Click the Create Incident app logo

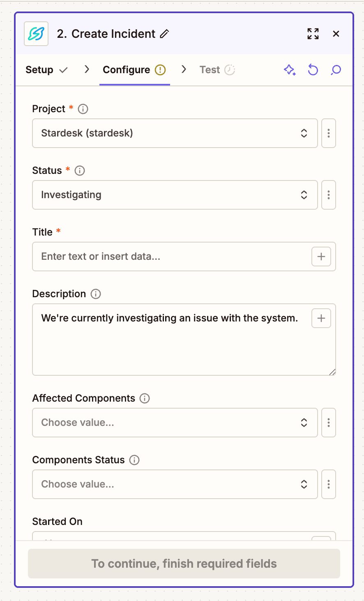click(x=36, y=34)
